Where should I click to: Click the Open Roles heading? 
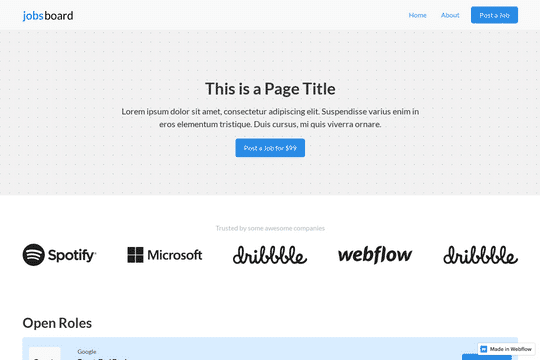tap(57, 323)
